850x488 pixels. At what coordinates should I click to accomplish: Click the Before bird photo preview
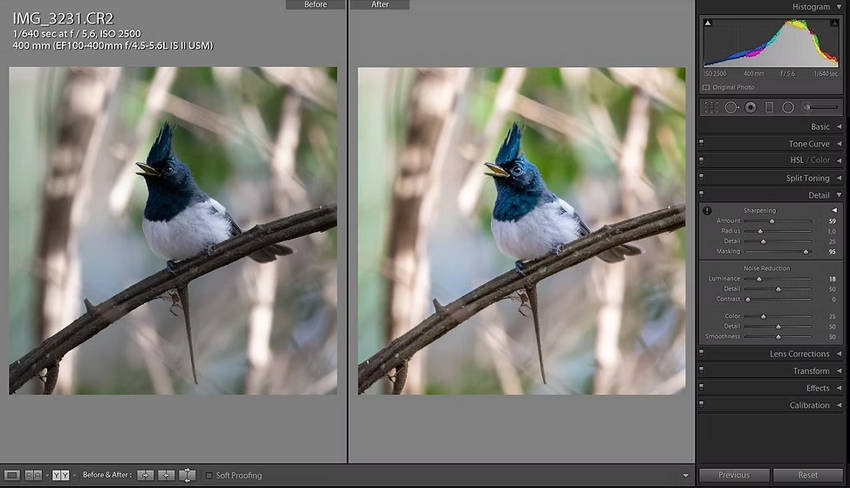(x=173, y=230)
